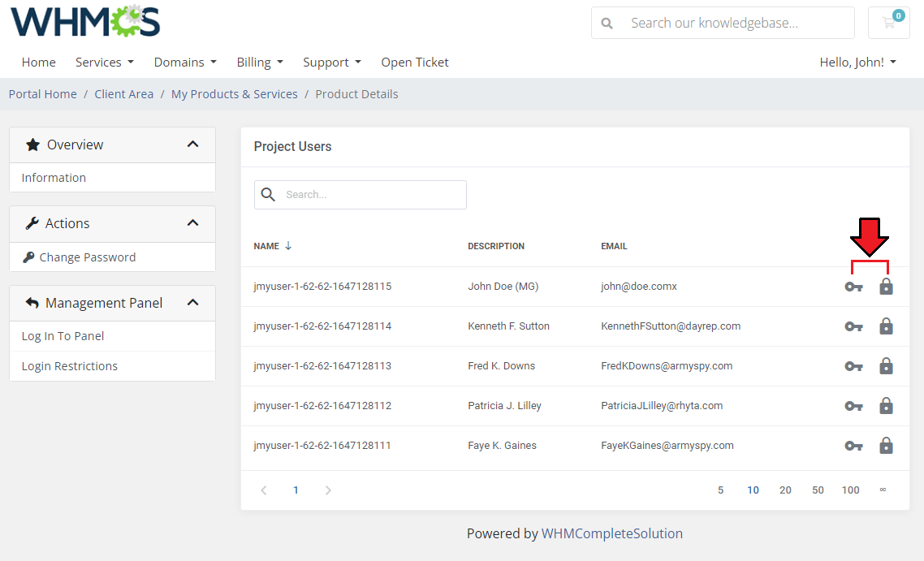Click the lock icon for john@doe.comx
924x561 pixels.
pyautogui.click(x=886, y=287)
